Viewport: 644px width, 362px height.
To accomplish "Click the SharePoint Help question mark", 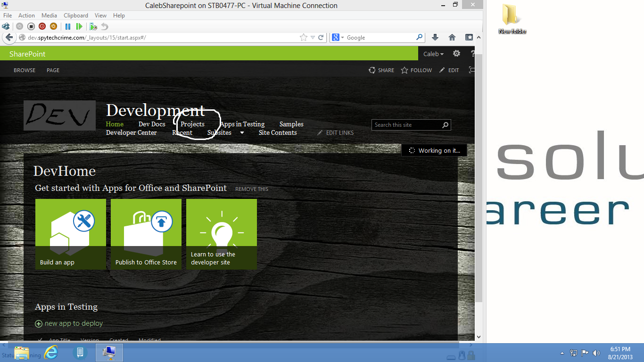I will (x=472, y=54).
